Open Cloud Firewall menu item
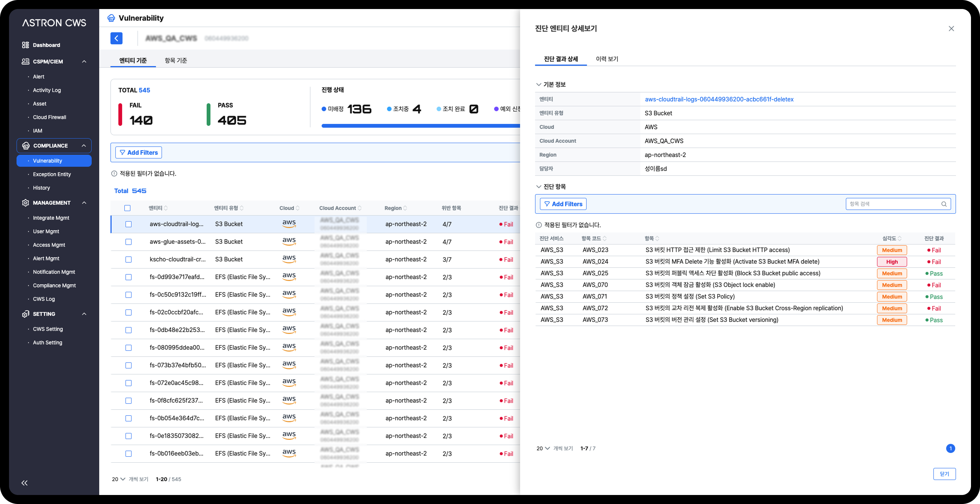Viewport: 980px width, 504px height. click(50, 117)
